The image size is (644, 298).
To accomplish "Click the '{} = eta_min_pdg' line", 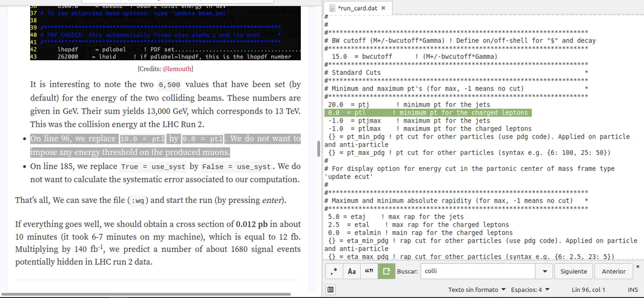I will (x=480, y=245).
